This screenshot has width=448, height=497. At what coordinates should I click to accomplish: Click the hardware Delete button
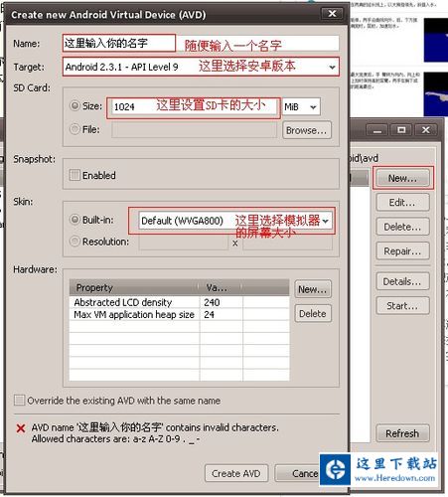point(313,313)
